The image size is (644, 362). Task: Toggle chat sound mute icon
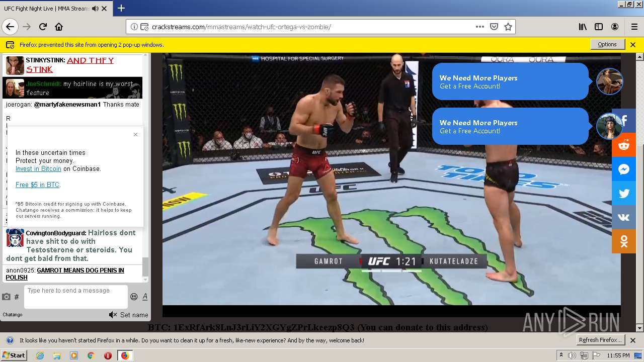[113, 315]
